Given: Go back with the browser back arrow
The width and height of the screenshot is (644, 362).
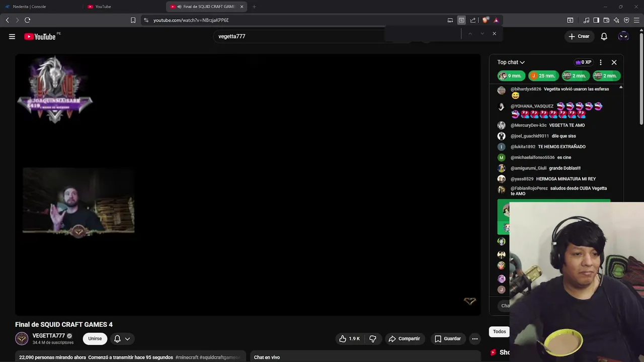Looking at the screenshot, I should click(x=7, y=20).
